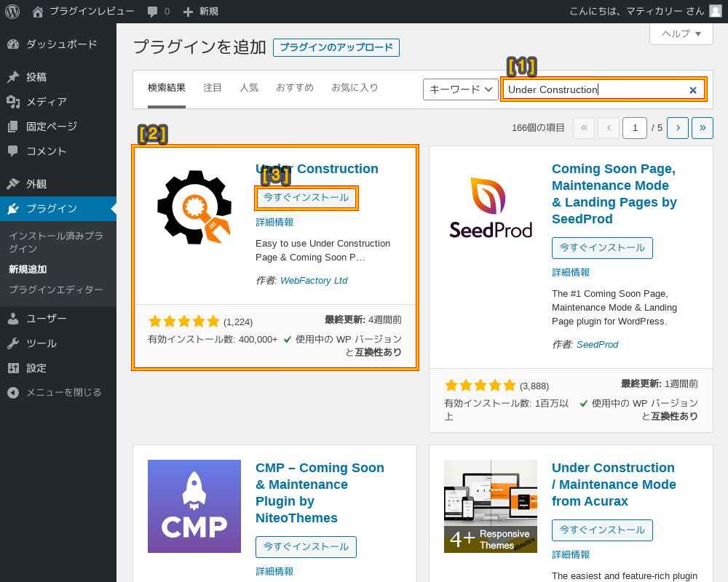Image resolution: width=728 pixels, height=582 pixels.
Task: Open 詳細情報 for Acurax plugin
Action: (571, 554)
